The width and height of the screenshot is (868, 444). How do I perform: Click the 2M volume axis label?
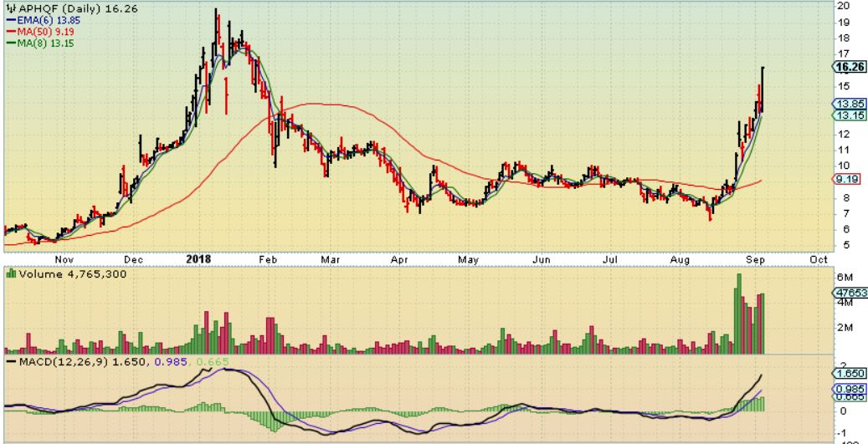845,327
